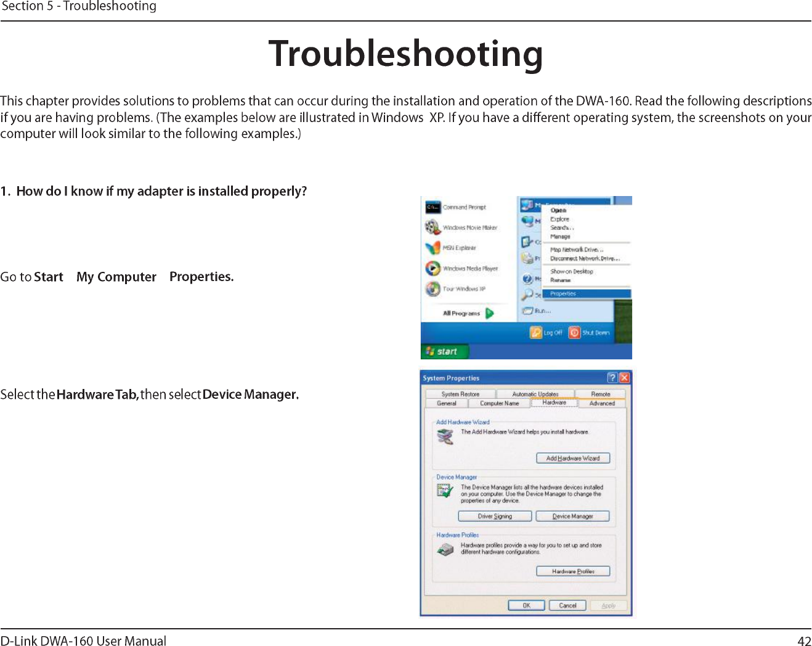
Task: Switch to the Advanced tab
Action: 602,403
